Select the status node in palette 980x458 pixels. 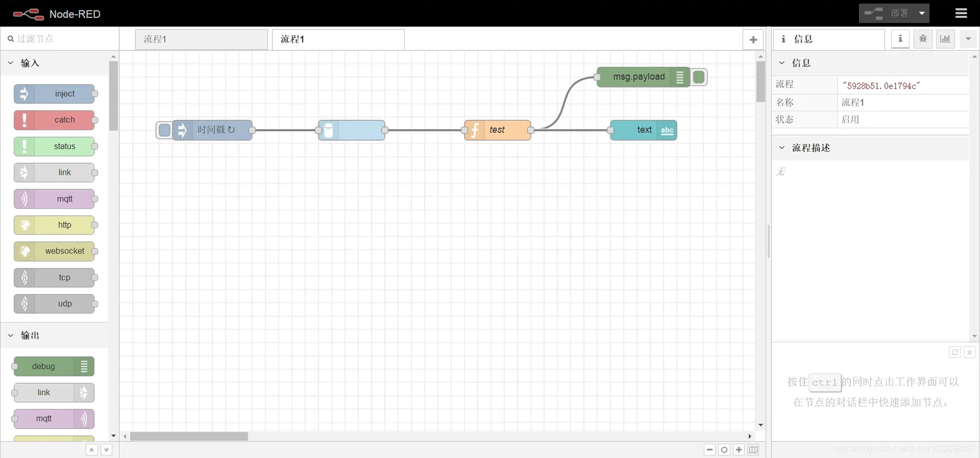[54, 146]
